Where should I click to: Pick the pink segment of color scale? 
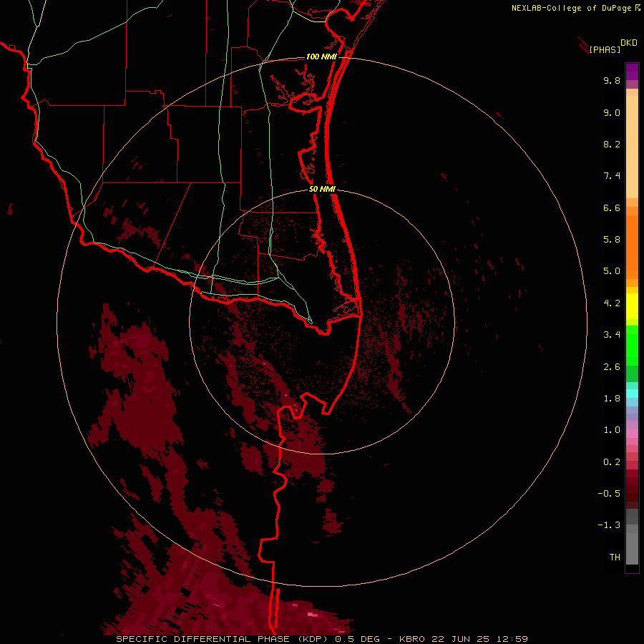point(632,434)
